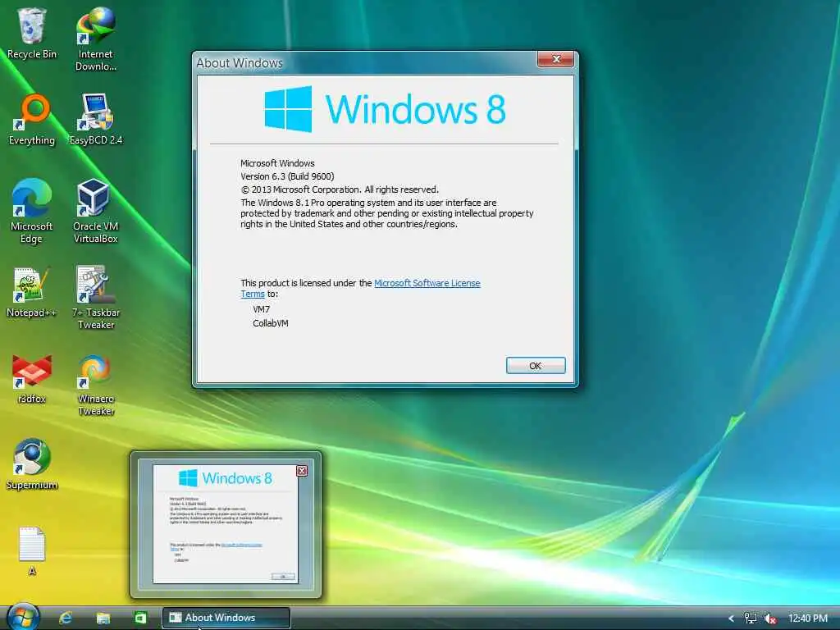Select the Everything search shortcut
840x630 pixels.
click(x=32, y=120)
